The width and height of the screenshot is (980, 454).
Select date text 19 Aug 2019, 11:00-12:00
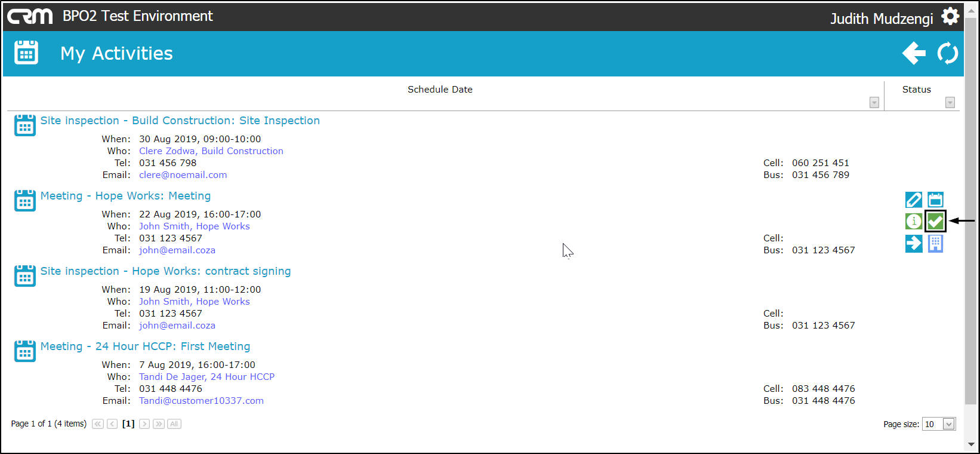click(200, 290)
